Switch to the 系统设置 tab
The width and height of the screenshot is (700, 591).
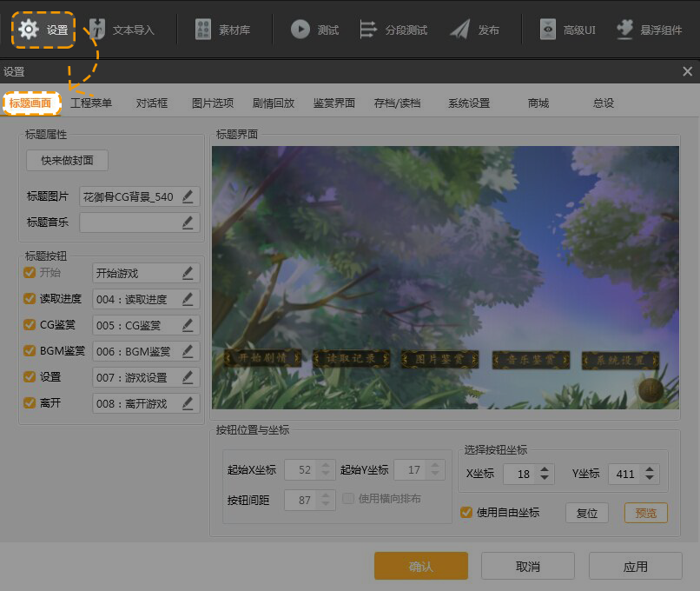[x=468, y=102]
